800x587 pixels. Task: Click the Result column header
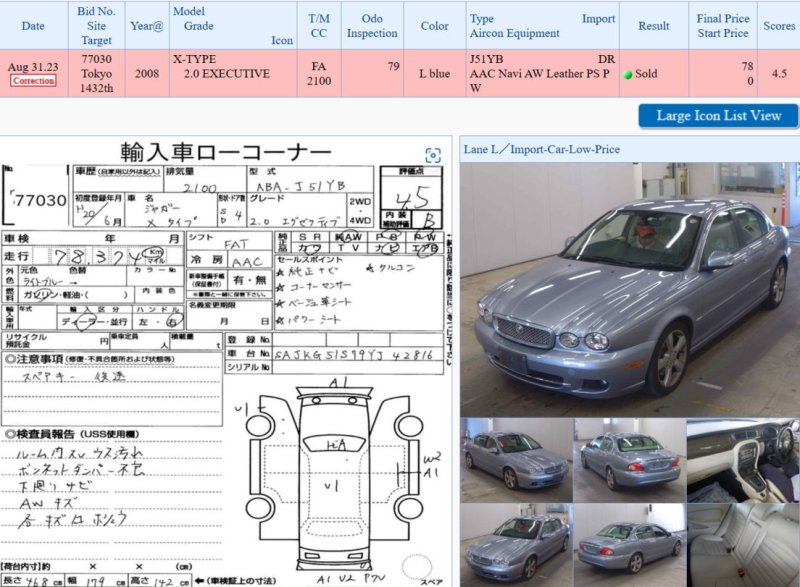(654, 25)
